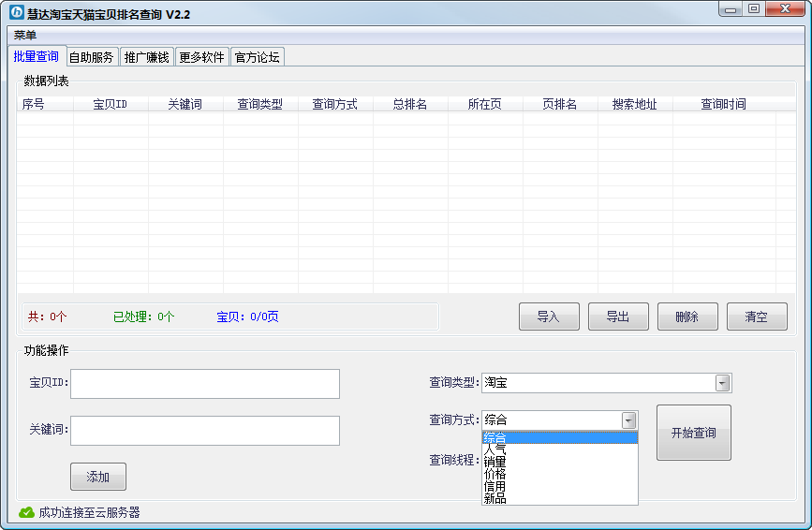Viewport: 812px width, 530px height.
Task: Clear the list with 清空 button
Action: pos(757,317)
